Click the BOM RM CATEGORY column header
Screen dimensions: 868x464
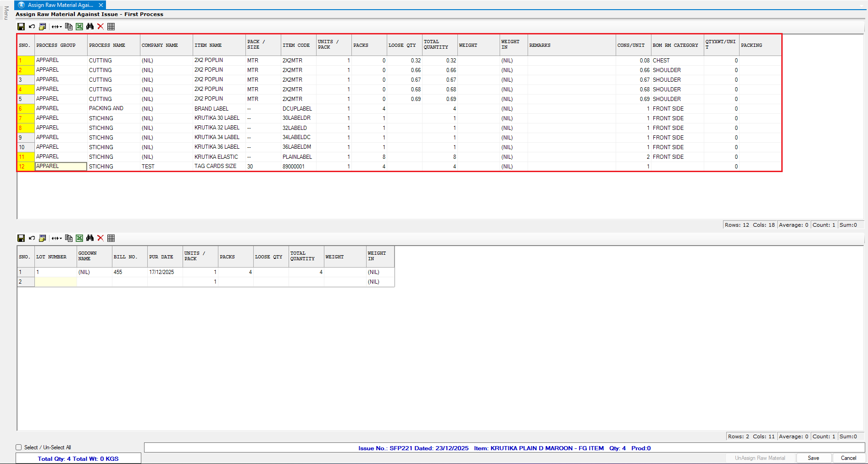tap(675, 45)
